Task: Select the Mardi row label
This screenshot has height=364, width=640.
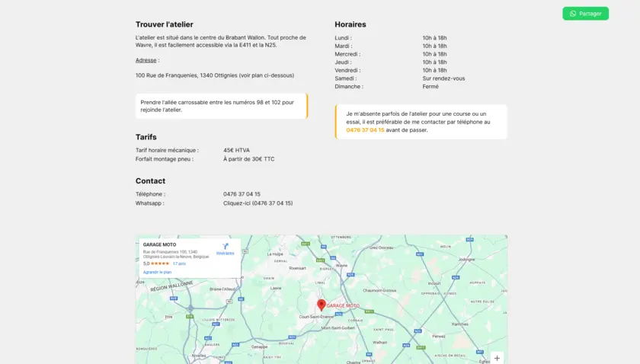Action: point(344,46)
